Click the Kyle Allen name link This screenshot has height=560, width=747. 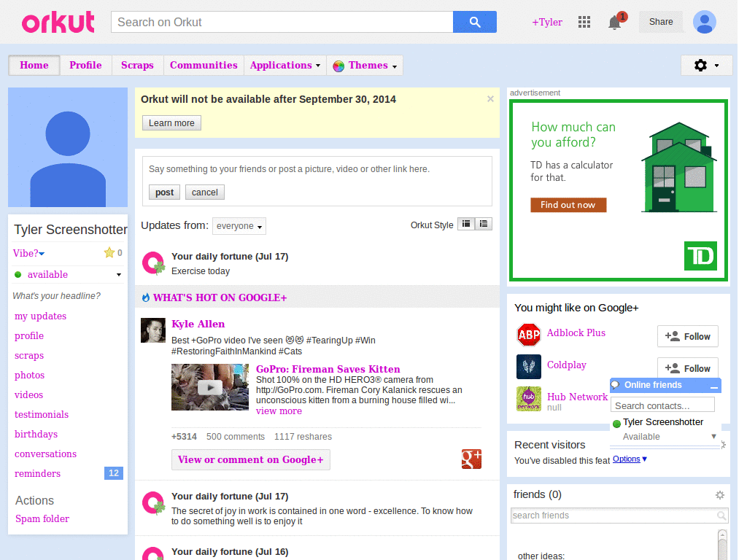pos(198,324)
